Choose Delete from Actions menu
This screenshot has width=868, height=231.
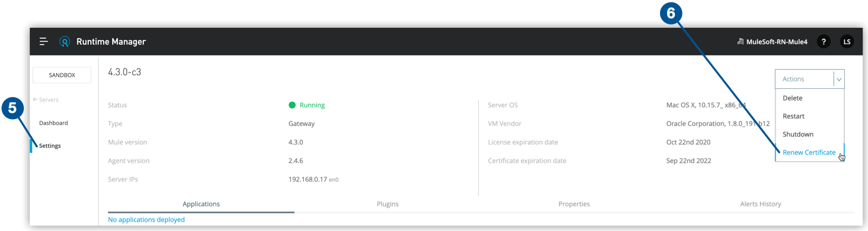792,98
